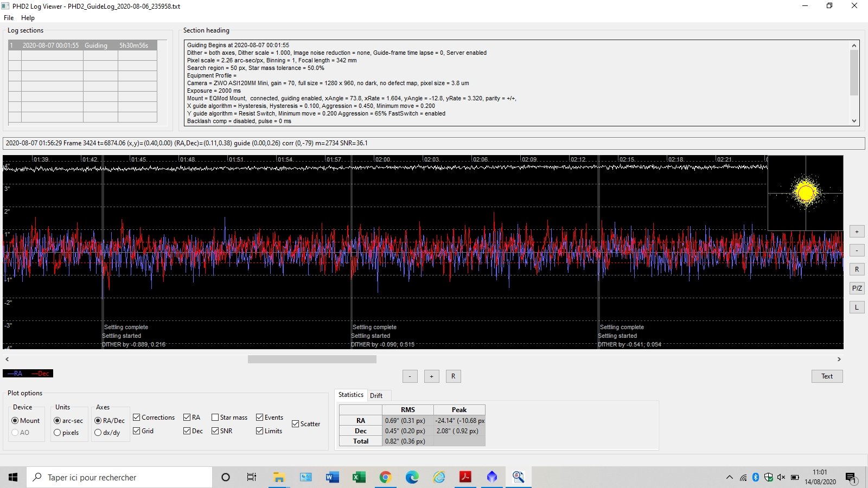Uncheck the Scatter checkbox
Screen dimensions: 868x488
pyautogui.click(x=296, y=424)
